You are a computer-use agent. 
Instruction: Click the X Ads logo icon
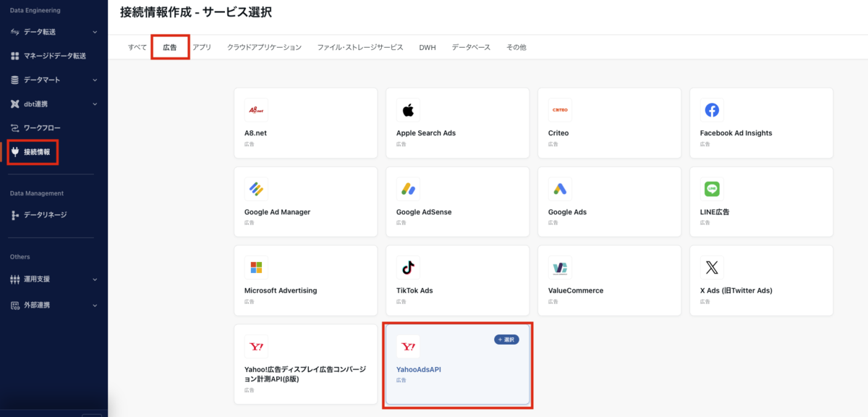click(712, 268)
